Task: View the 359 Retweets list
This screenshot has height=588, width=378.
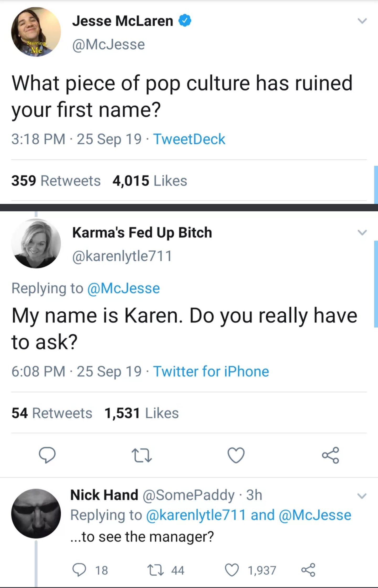Action: point(56,181)
